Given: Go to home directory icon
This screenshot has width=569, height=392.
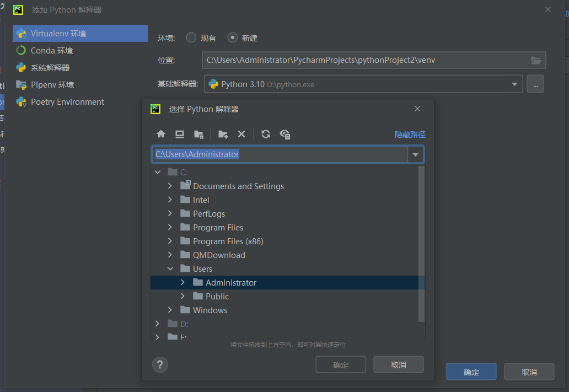Looking at the screenshot, I should tap(161, 134).
